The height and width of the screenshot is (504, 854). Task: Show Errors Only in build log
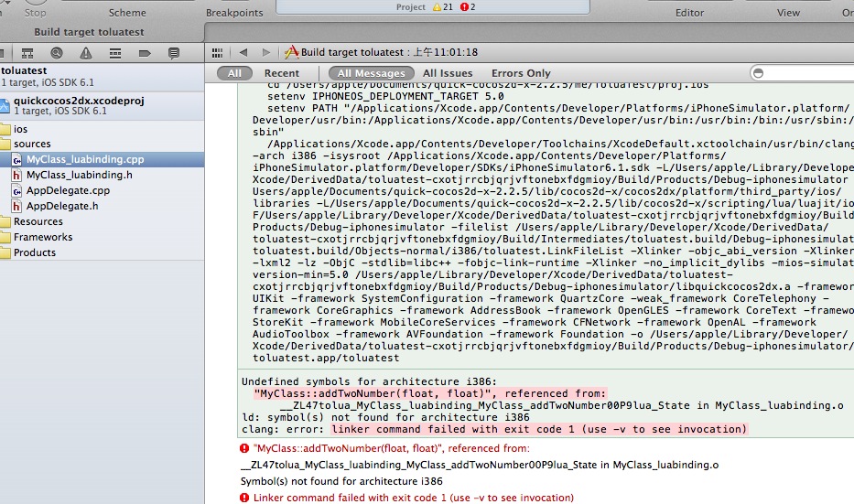point(521,73)
